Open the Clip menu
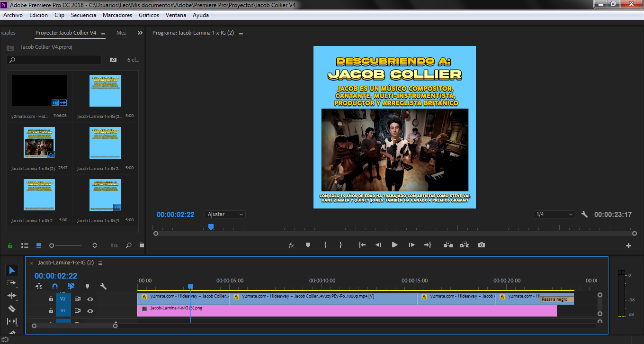The height and width of the screenshot is (344, 644). (x=59, y=15)
